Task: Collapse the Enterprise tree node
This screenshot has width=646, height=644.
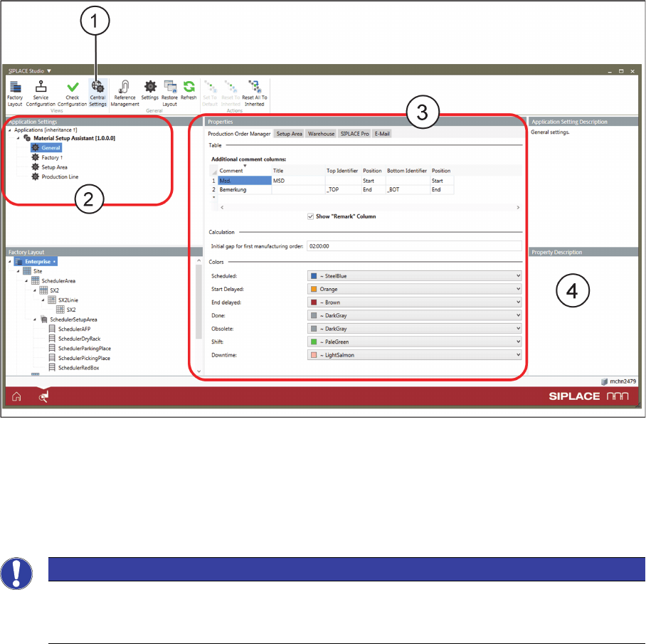Action: 10,261
